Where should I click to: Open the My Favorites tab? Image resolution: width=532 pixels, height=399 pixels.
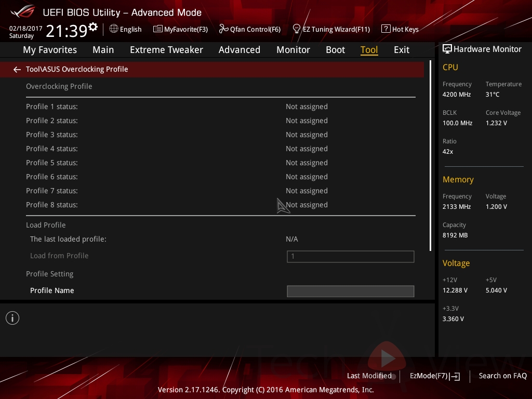tap(50, 50)
